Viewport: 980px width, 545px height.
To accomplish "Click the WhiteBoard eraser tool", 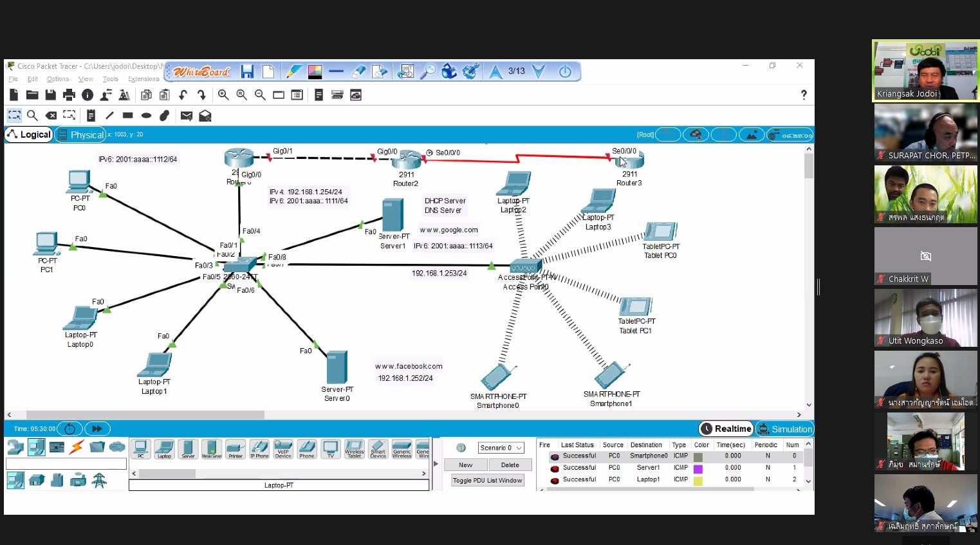I will coord(358,71).
